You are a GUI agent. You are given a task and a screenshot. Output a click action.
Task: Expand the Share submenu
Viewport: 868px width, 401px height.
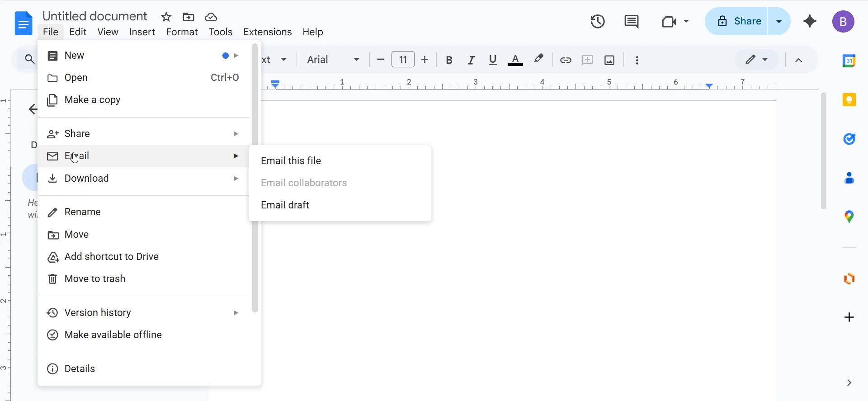(x=144, y=134)
